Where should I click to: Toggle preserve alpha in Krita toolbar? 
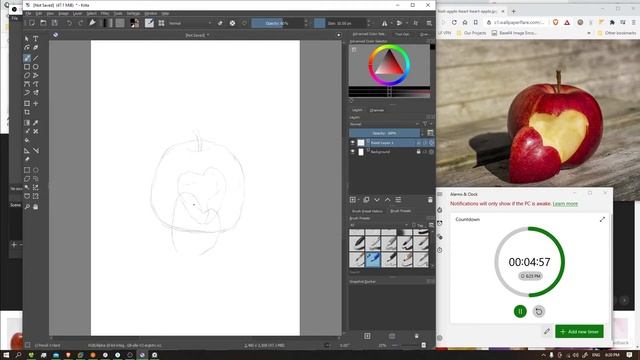pyautogui.click(x=232, y=23)
